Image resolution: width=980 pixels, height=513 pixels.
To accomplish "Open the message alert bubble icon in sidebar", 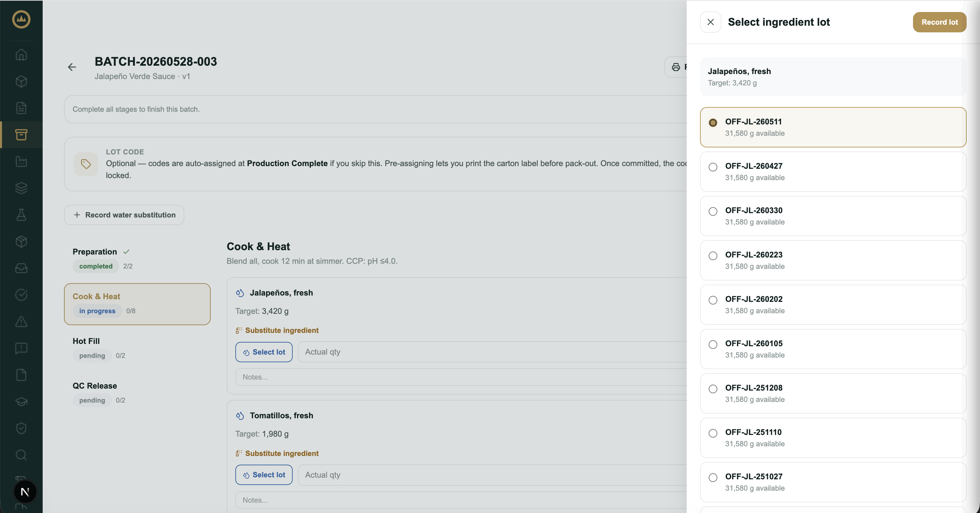I will tap(21, 348).
